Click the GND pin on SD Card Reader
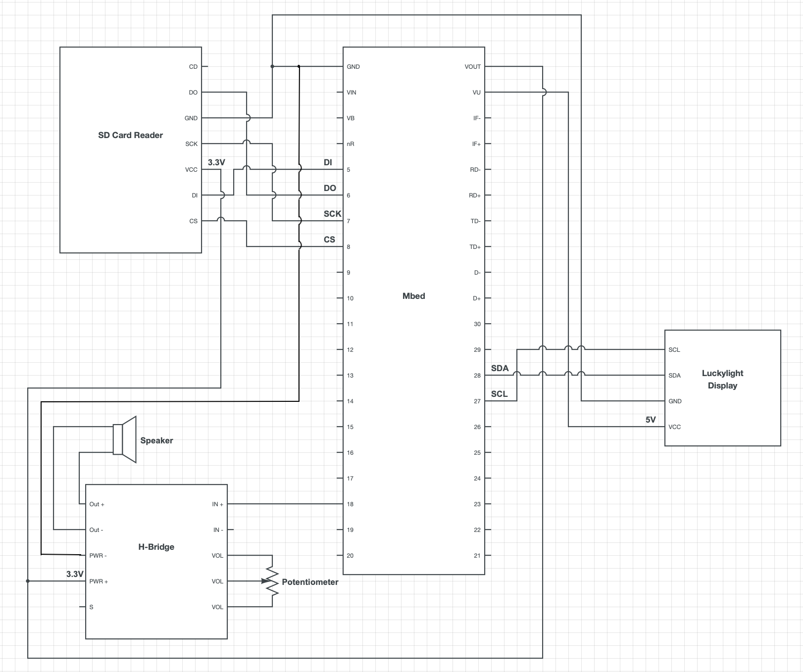 (x=191, y=118)
